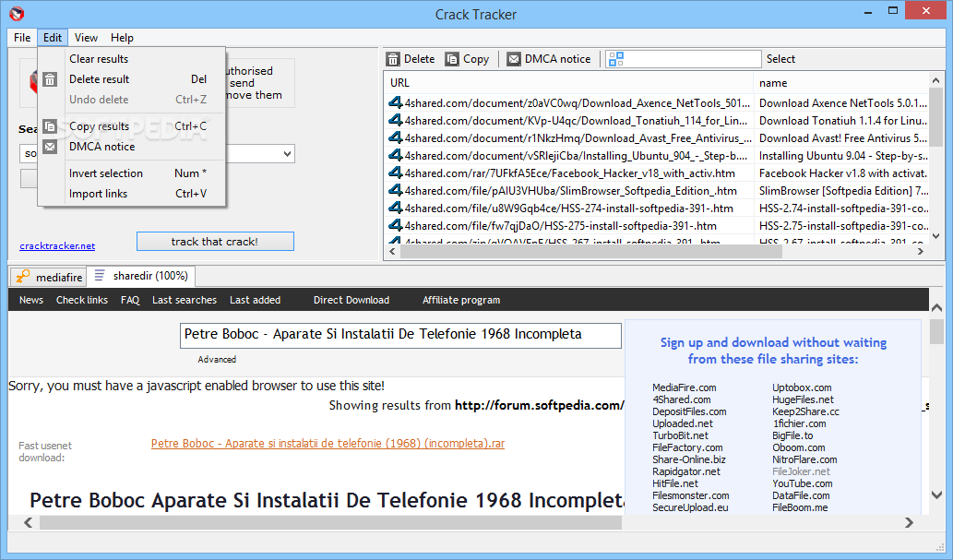953x560 pixels.
Task: Click the Copy icon in results toolbar
Action: tap(451, 59)
